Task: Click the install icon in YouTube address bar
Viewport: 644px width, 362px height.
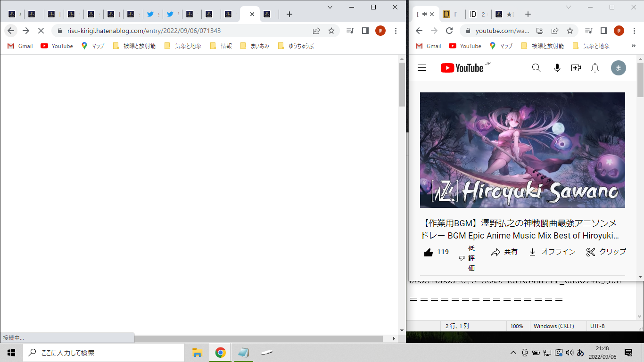Action: click(540, 31)
